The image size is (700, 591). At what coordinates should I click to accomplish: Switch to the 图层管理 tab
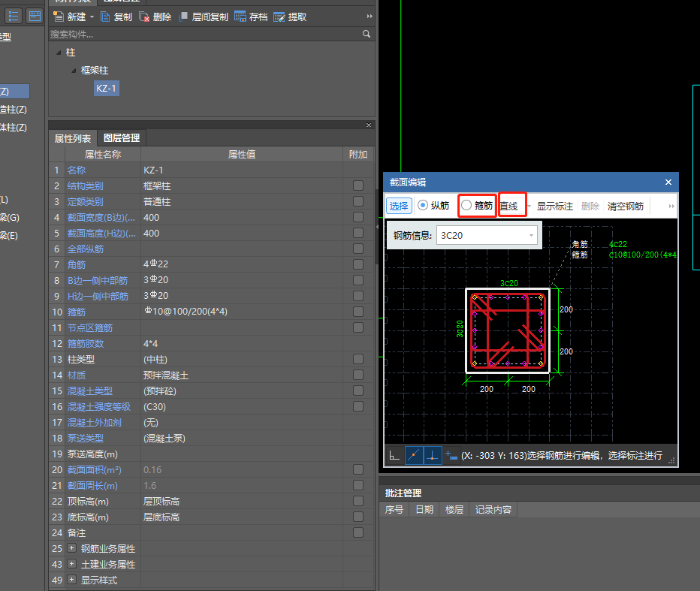click(122, 138)
